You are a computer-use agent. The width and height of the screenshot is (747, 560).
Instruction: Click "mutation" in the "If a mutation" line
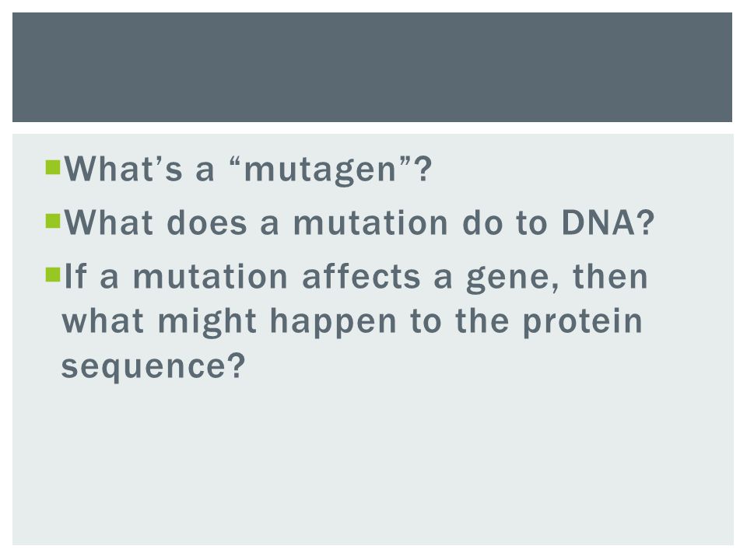(210, 276)
